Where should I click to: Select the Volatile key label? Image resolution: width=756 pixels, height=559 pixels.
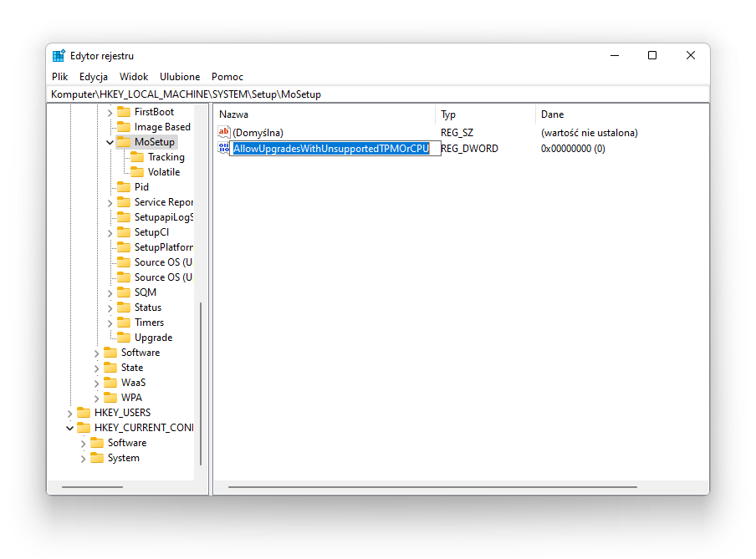pos(163,172)
